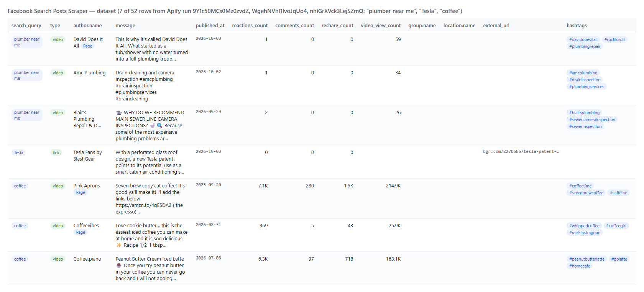The image size is (644, 292).
Task: Click the Page badge under Coffeevibes
Action: 80,232
